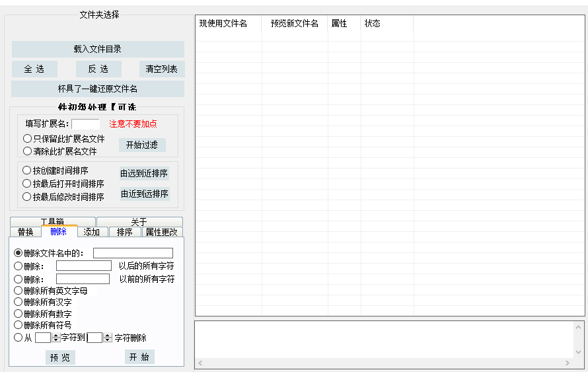Switch to the 排序 tab
Viewport: 588px width, 372px height.
[x=125, y=232]
